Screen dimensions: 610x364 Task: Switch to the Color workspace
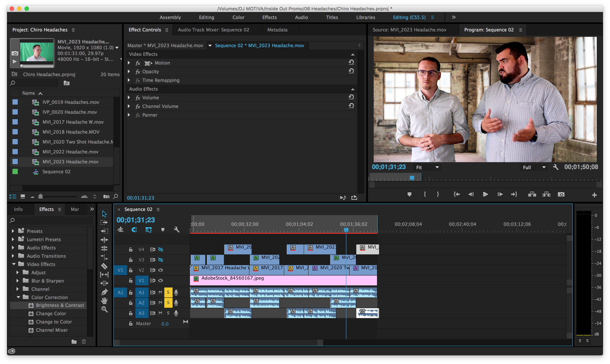[238, 17]
